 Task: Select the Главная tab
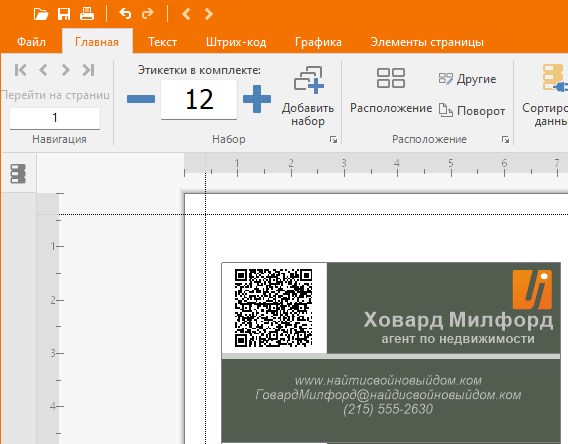(97, 42)
